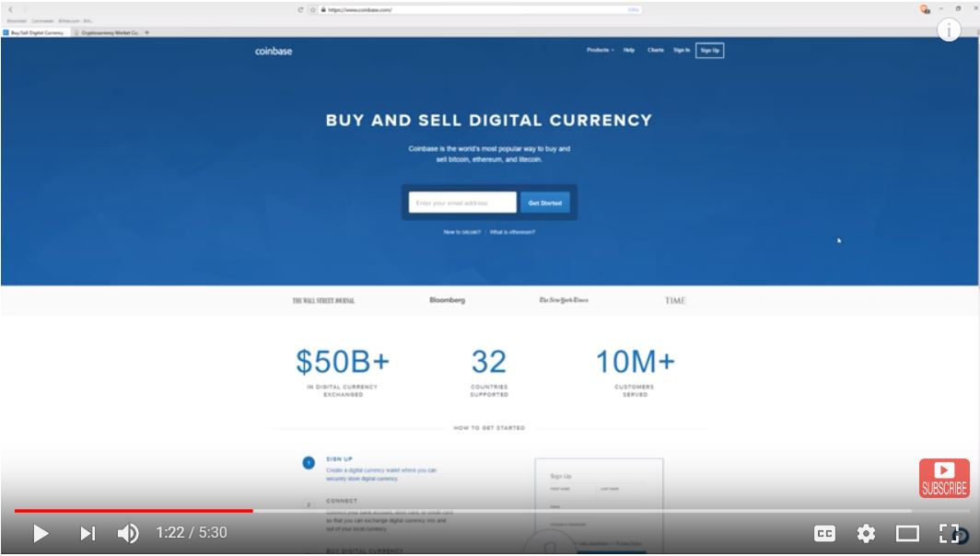The image size is (980, 556).
Task: Click the coinbase.com address bar URL
Action: click(x=359, y=10)
